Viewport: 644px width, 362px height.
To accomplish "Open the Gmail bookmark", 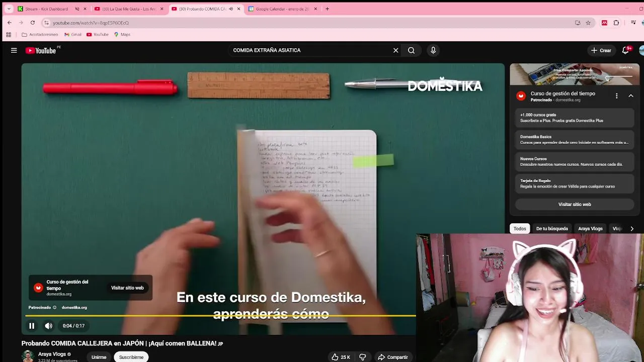I will pos(73,35).
